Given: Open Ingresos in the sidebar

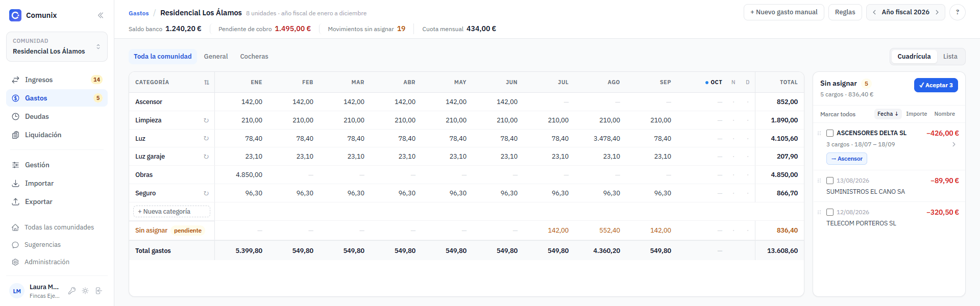Looking at the screenshot, I should click(x=57, y=80).
